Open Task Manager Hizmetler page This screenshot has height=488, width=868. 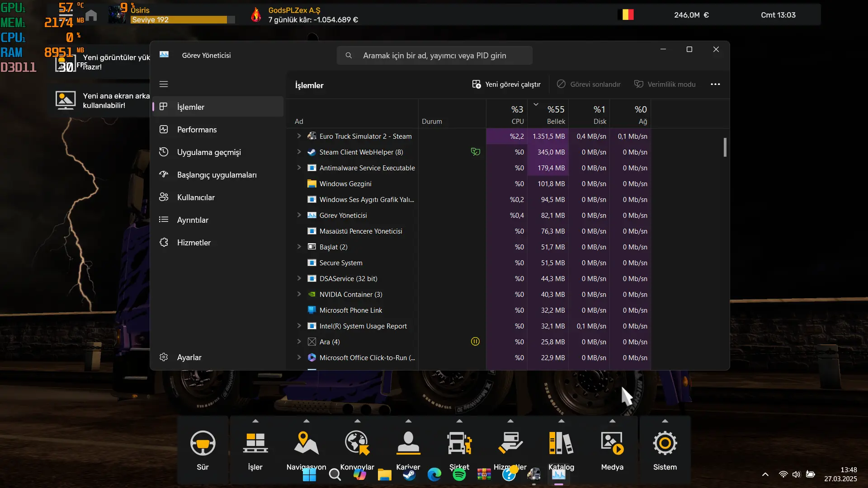(218, 243)
